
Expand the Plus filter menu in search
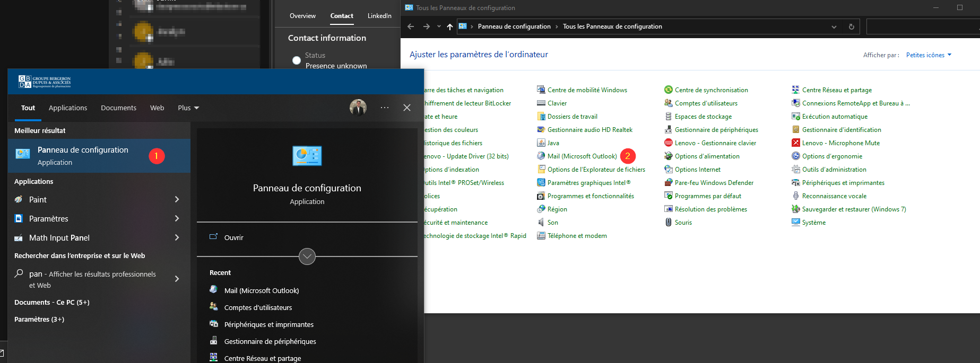coord(188,108)
